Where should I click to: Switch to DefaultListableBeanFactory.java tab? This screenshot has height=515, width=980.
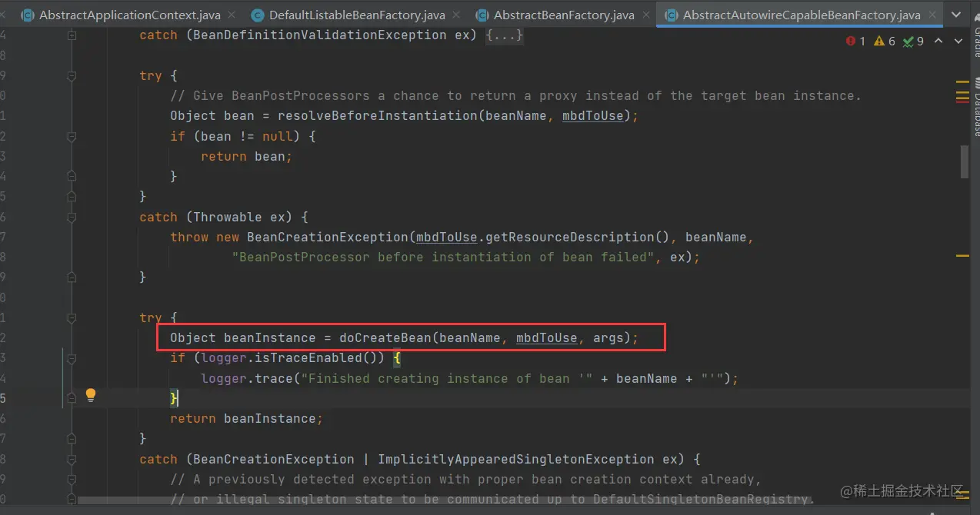(x=357, y=15)
